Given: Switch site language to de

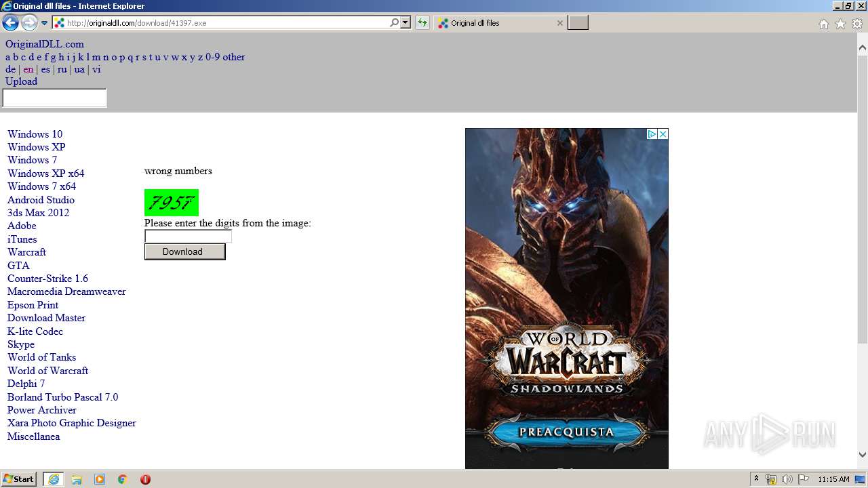Looking at the screenshot, I should click(10, 69).
